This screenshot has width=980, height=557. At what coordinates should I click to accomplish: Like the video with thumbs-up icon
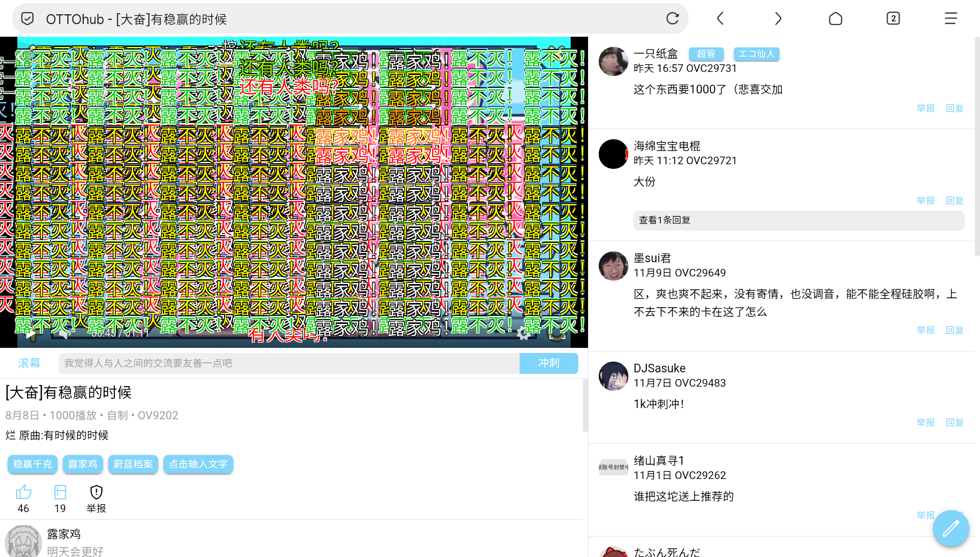tap(23, 492)
